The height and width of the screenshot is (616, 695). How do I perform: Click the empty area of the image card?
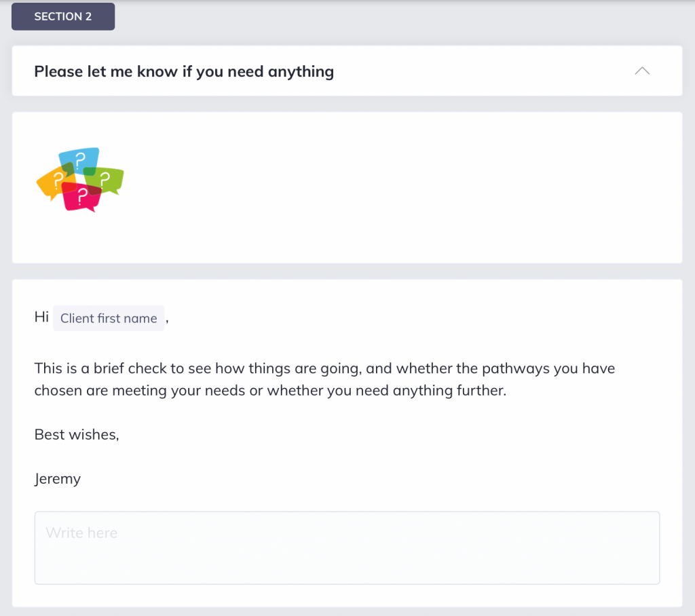tap(407, 187)
